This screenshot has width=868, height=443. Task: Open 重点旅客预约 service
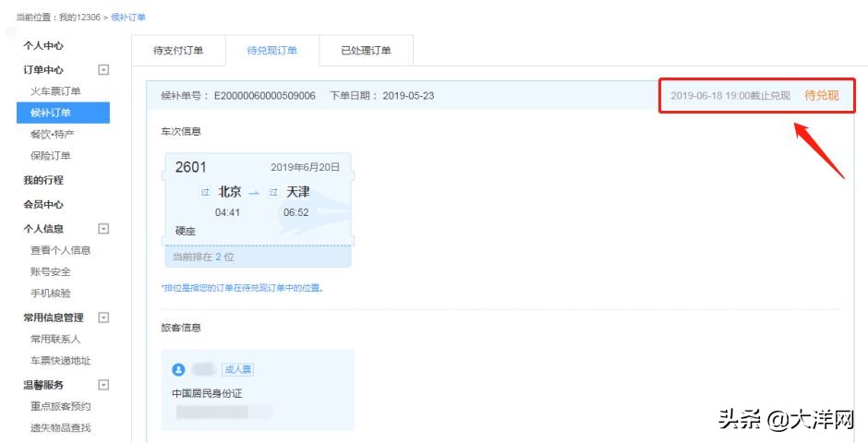pos(60,406)
